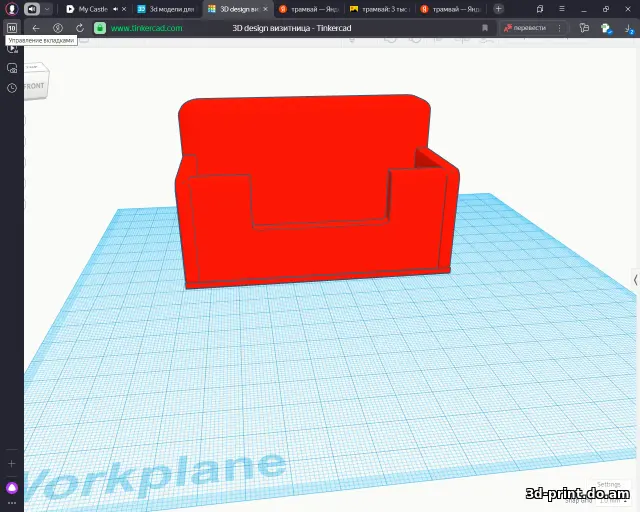
Task: Open the tab manager showing 10 tabs
Action: [12, 28]
